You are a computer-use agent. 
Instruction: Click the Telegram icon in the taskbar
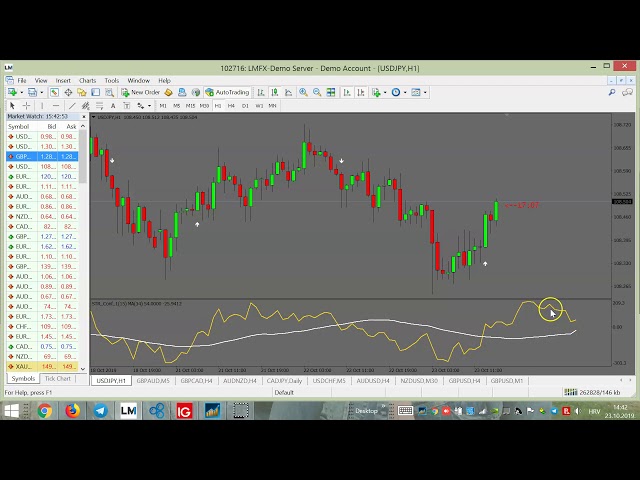(x=101, y=410)
